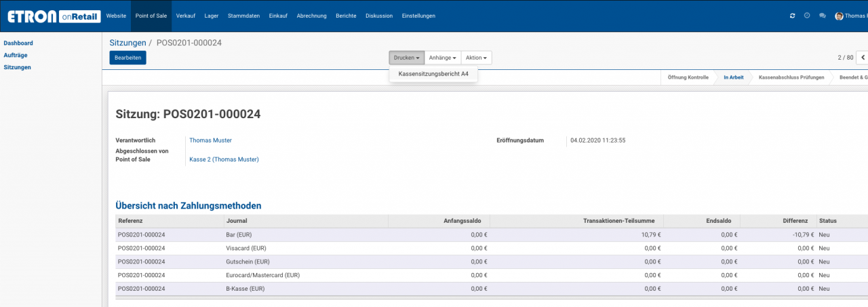Open the clock activities icon

pos(807,16)
